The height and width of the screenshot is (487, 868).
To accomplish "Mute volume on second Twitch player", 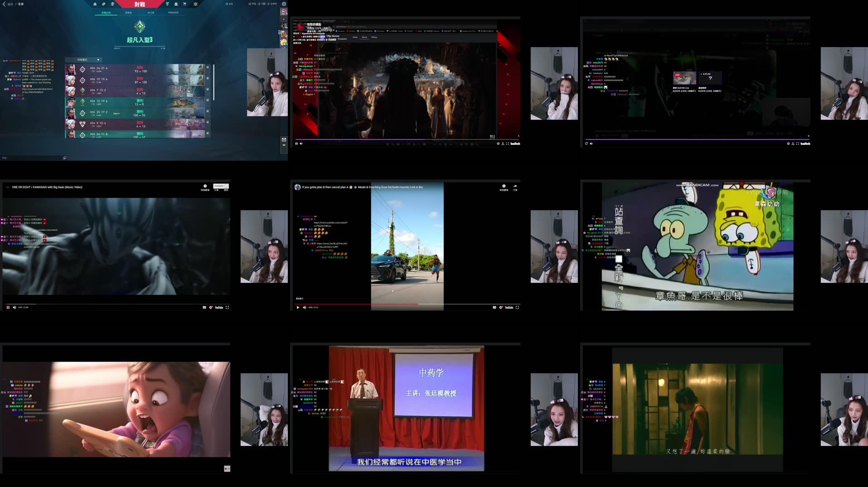I will pyautogui.click(x=591, y=144).
